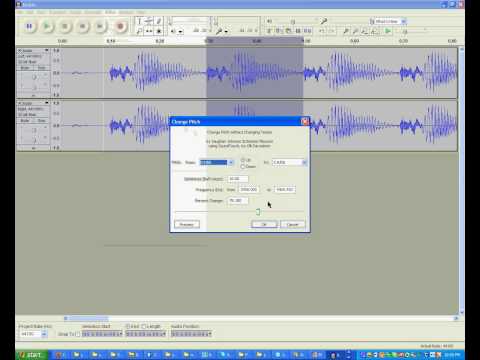This screenshot has width=480, height=360.
Task: Click OK in Change Pitch dialog
Action: [264, 224]
